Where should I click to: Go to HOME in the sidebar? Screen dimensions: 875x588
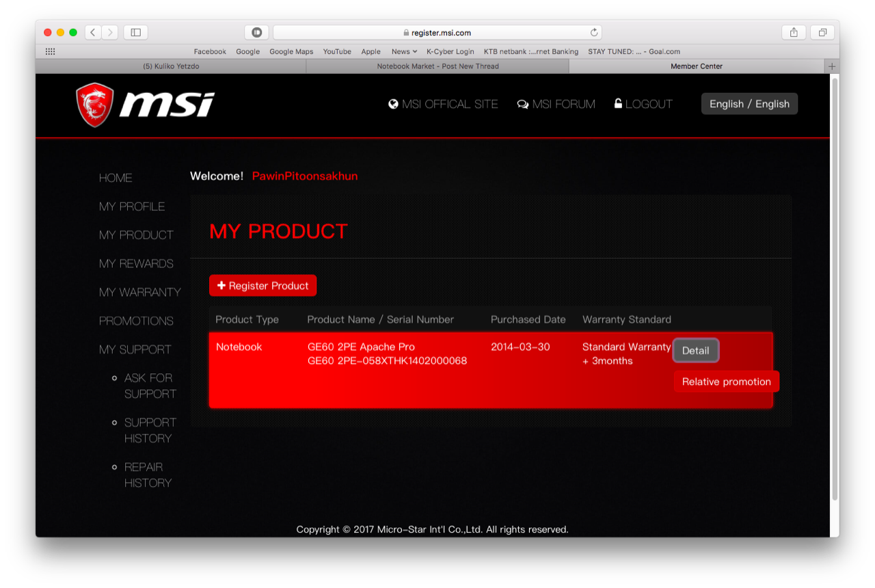click(x=116, y=178)
